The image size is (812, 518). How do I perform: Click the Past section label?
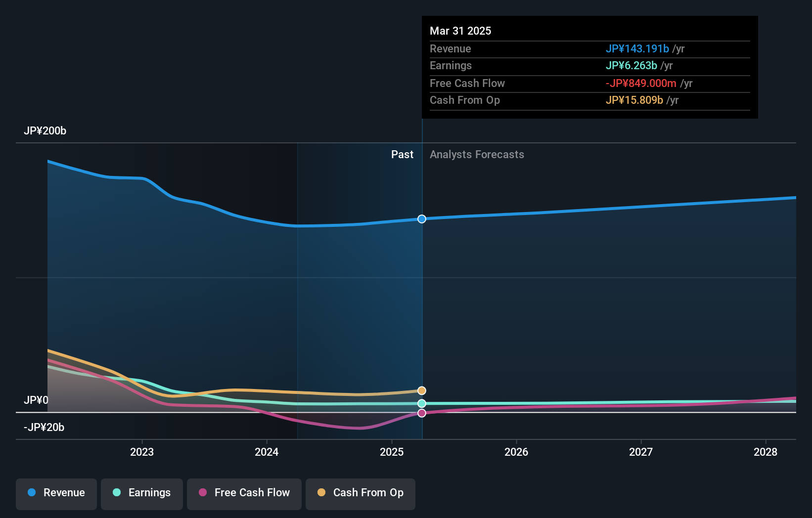coord(402,155)
